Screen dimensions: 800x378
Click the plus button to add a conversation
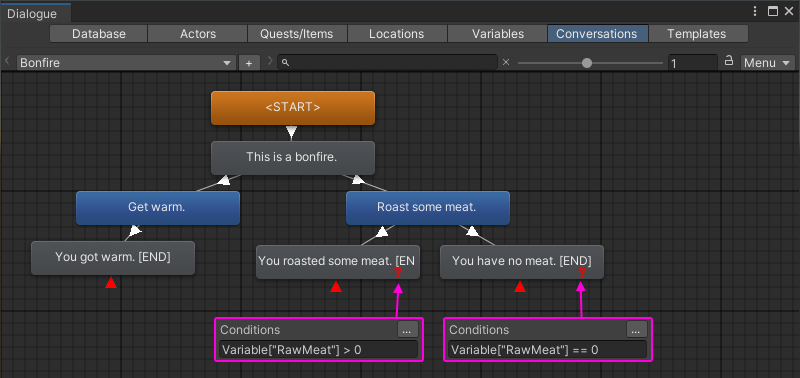(249, 63)
